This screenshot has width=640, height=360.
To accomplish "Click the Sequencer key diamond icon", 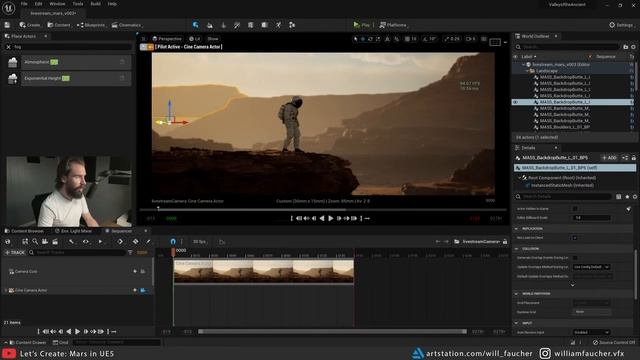I will pos(120,242).
